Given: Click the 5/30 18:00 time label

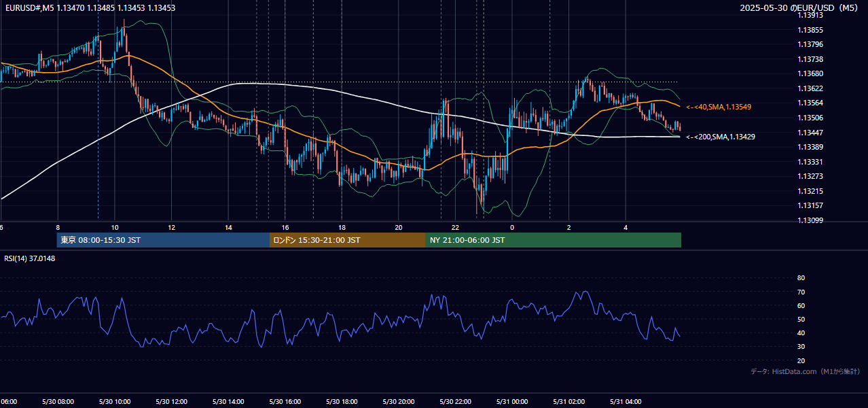Looking at the screenshot, I should pos(342,402).
